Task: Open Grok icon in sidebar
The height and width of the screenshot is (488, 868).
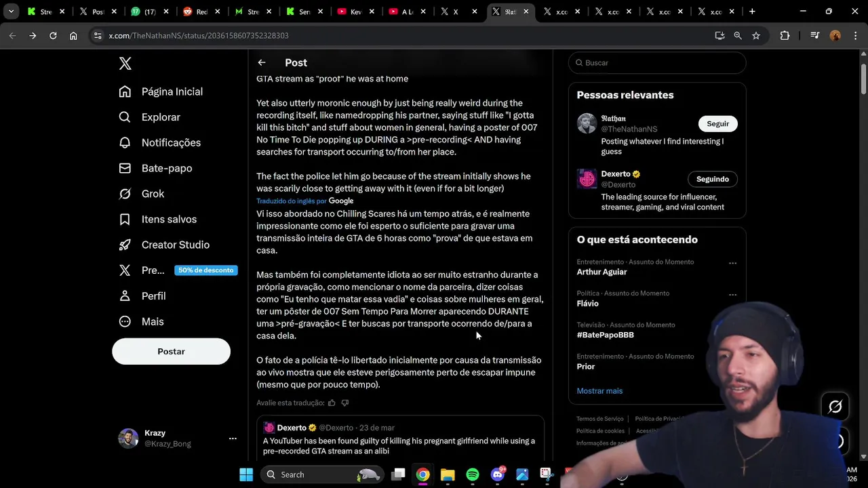Action: click(125, 194)
